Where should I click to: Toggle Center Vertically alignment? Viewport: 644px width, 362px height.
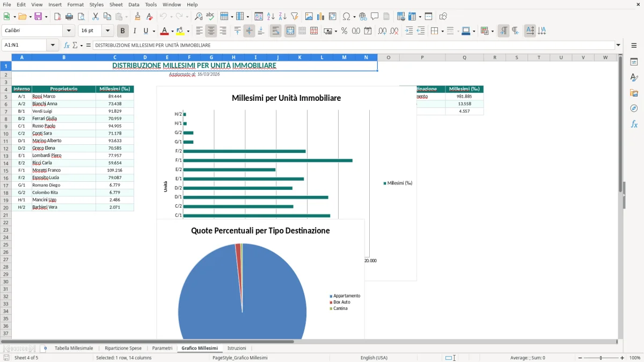pos(249,31)
